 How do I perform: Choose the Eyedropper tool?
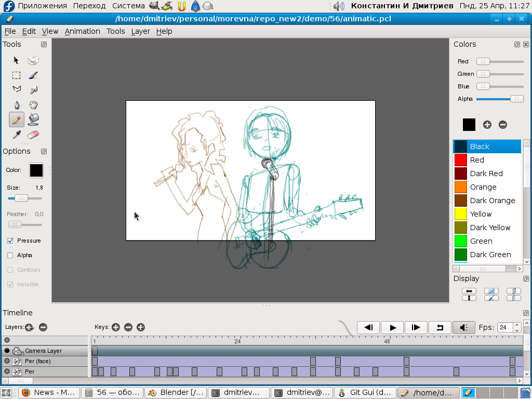point(17,135)
